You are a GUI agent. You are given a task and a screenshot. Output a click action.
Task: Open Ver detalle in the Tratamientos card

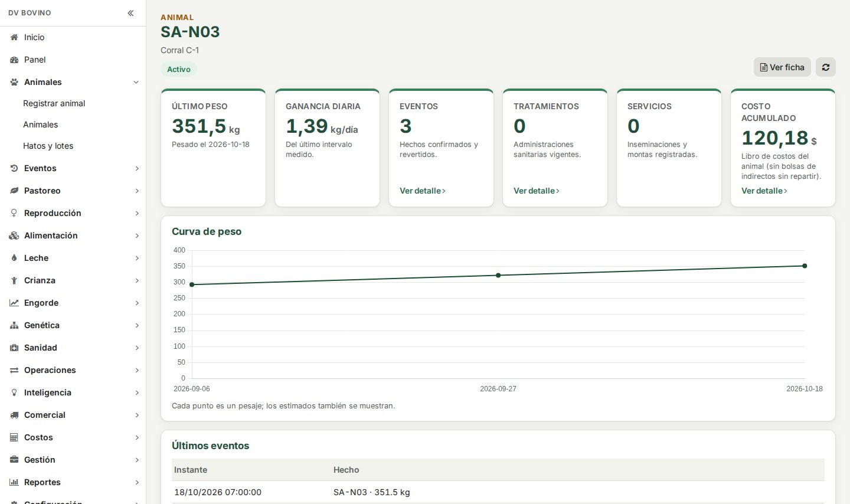tap(537, 191)
